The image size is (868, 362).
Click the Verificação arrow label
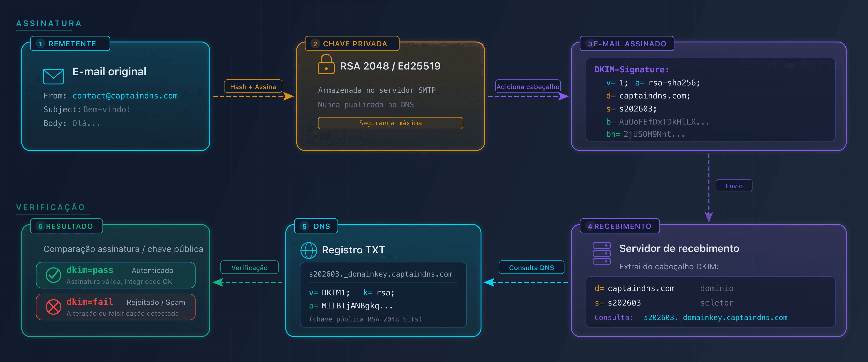(249, 268)
